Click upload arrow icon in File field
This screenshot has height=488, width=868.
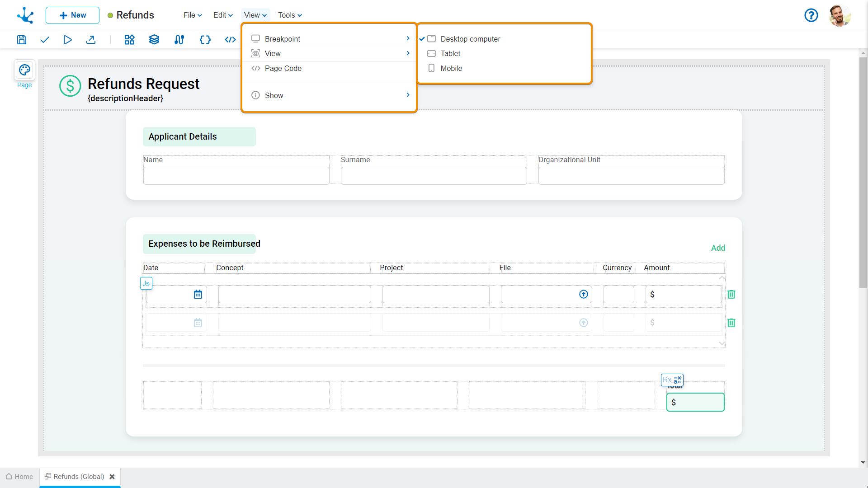click(583, 294)
